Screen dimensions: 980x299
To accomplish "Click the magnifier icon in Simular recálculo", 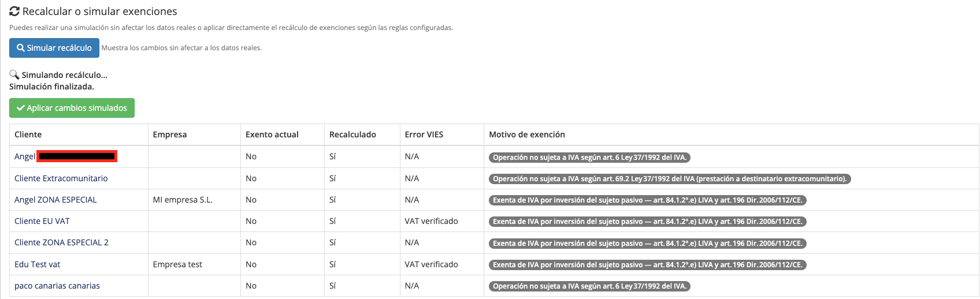I will pyautogui.click(x=20, y=48).
